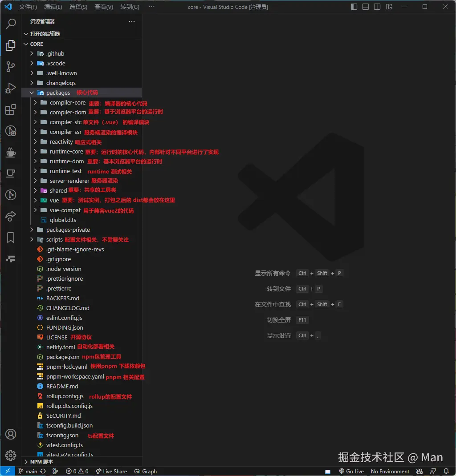Screen dimensions: 456x476
Task: Click the coffee cup Java icon in activity bar
Action: [x=11, y=153]
